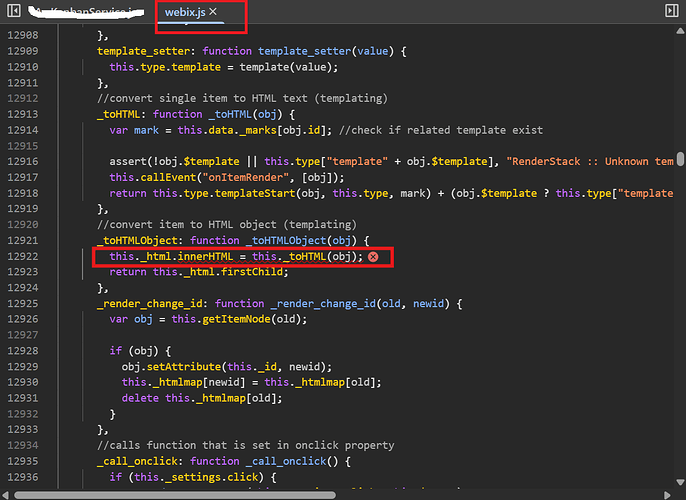Click the vertical scrollbar thumb
Screen dimensions: 686x500
tap(680, 159)
